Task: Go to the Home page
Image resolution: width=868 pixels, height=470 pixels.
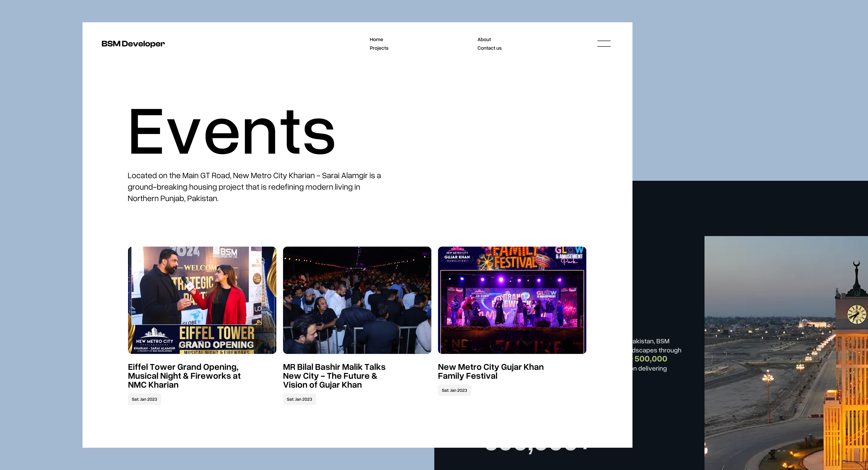Action: point(376,39)
